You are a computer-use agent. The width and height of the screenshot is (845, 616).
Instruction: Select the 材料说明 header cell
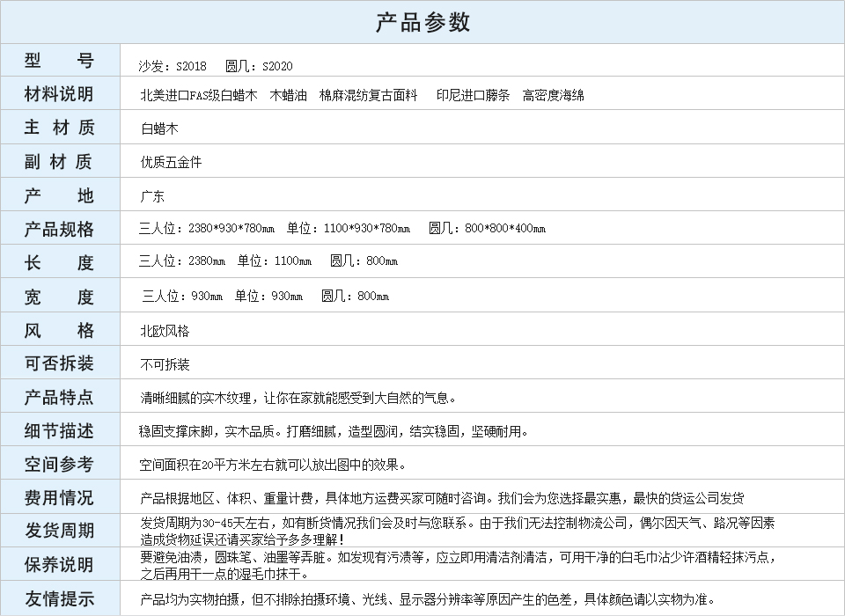pos(59,94)
